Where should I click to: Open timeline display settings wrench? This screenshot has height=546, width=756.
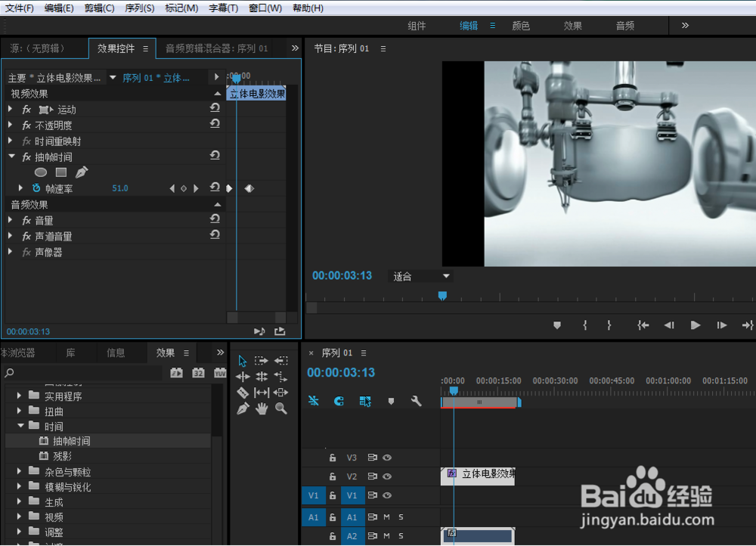pos(416,401)
